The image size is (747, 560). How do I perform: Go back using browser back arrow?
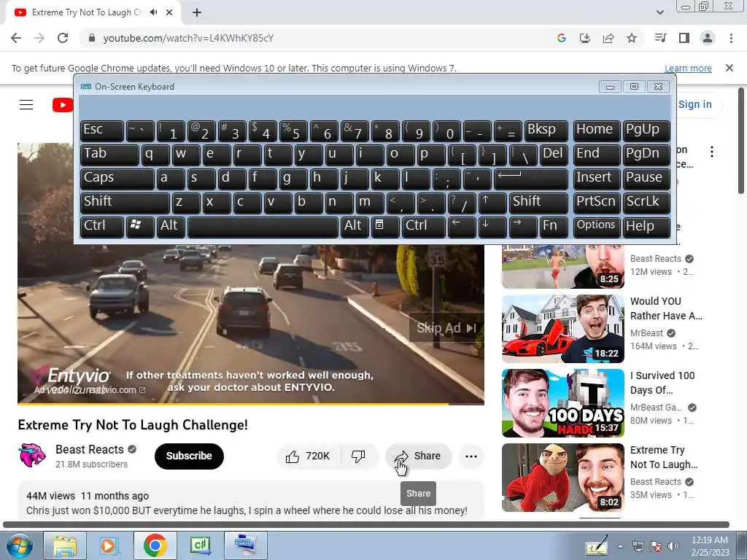[16, 38]
